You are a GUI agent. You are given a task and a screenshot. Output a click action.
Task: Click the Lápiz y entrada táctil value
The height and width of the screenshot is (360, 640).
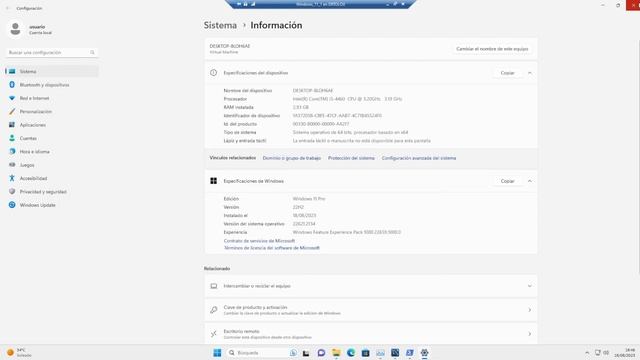362,140
